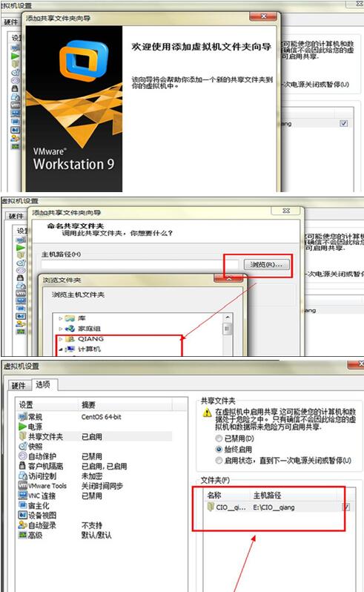Click the 计算机 computer icon

pos(70,349)
